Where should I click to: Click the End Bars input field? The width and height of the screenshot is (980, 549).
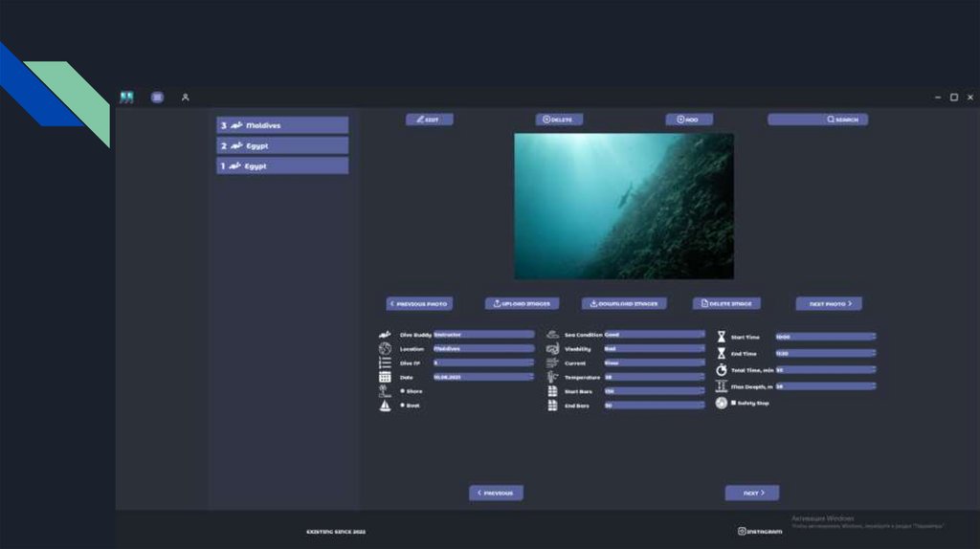pos(655,406)
